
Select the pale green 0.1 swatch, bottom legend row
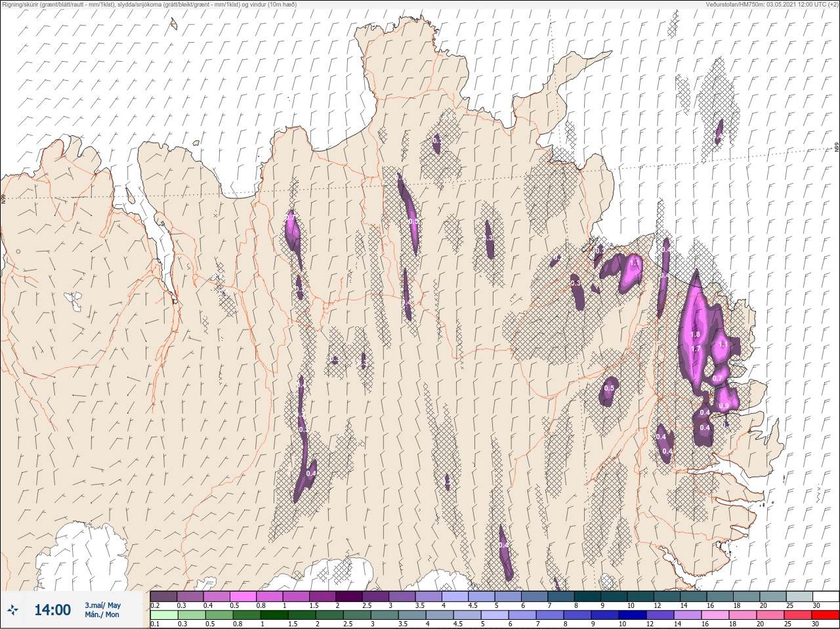(163, 615)
